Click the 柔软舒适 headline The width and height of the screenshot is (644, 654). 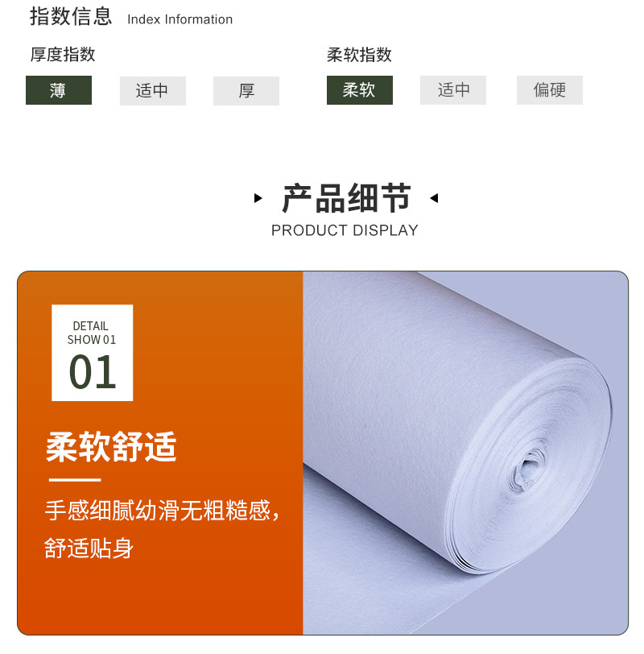pyautogui.click(x=111, y=447)
